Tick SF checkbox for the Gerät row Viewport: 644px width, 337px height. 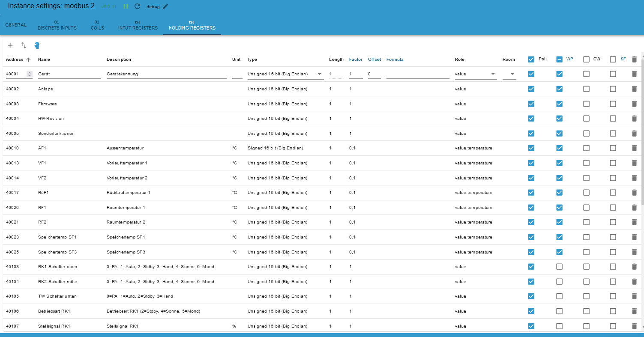[613, 74]
